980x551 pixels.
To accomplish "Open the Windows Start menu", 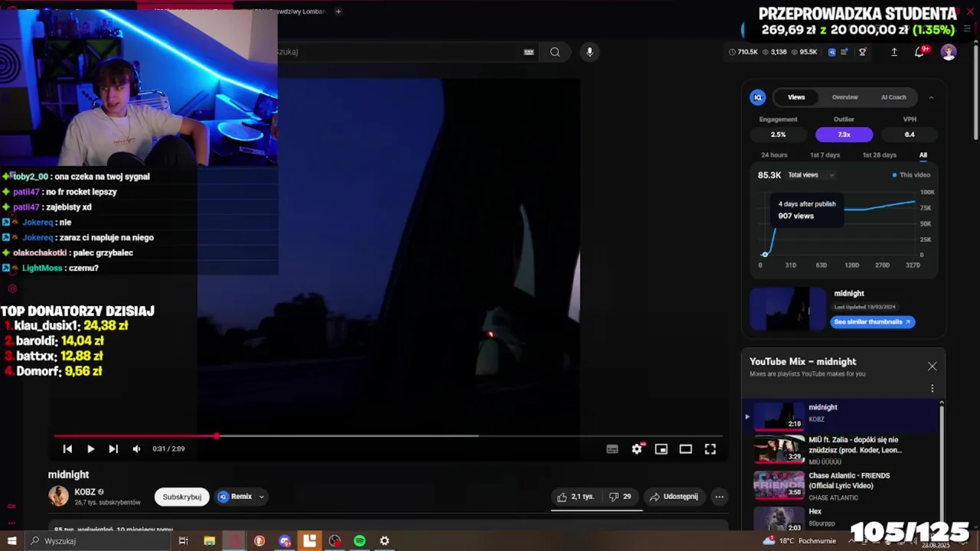I will 11,541.
